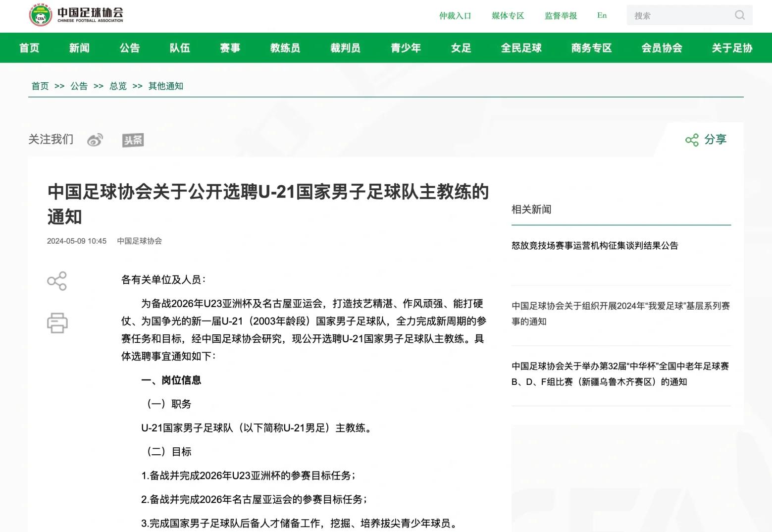Go to 公告 in the breadcrumb
772x532 pixels.
coord(79,86)
